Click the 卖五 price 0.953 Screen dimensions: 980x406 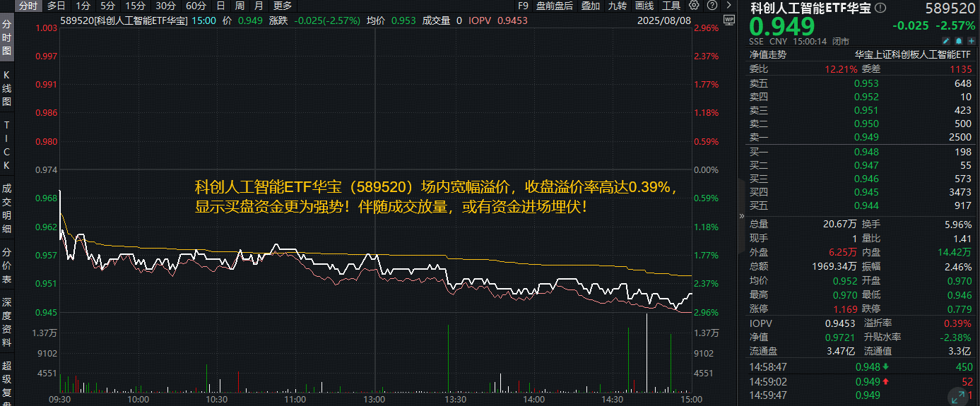coord(866,83)
